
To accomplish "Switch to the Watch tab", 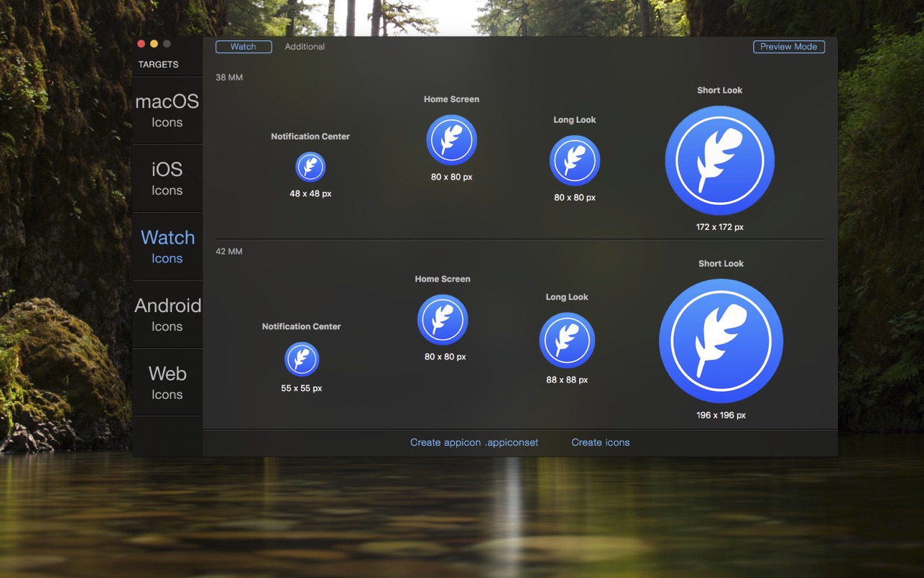I will pyautogui.click(x=244, y=47).
